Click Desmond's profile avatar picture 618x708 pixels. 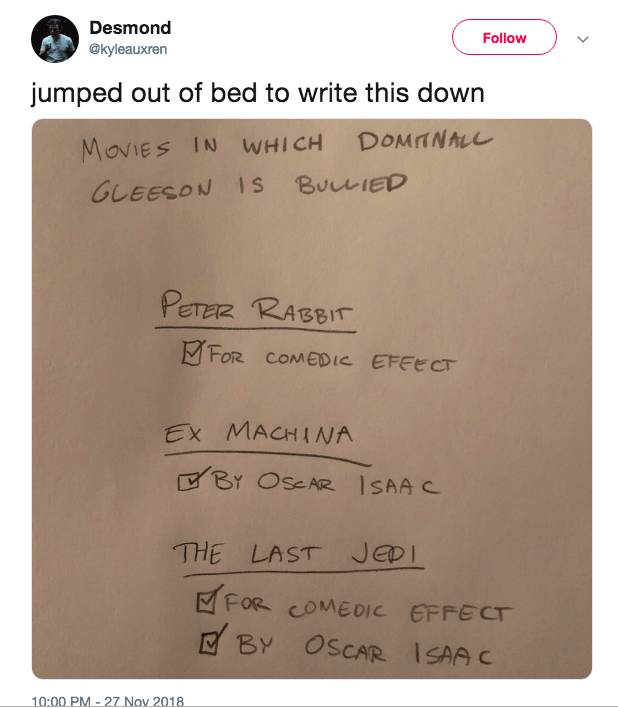[55, 39]
